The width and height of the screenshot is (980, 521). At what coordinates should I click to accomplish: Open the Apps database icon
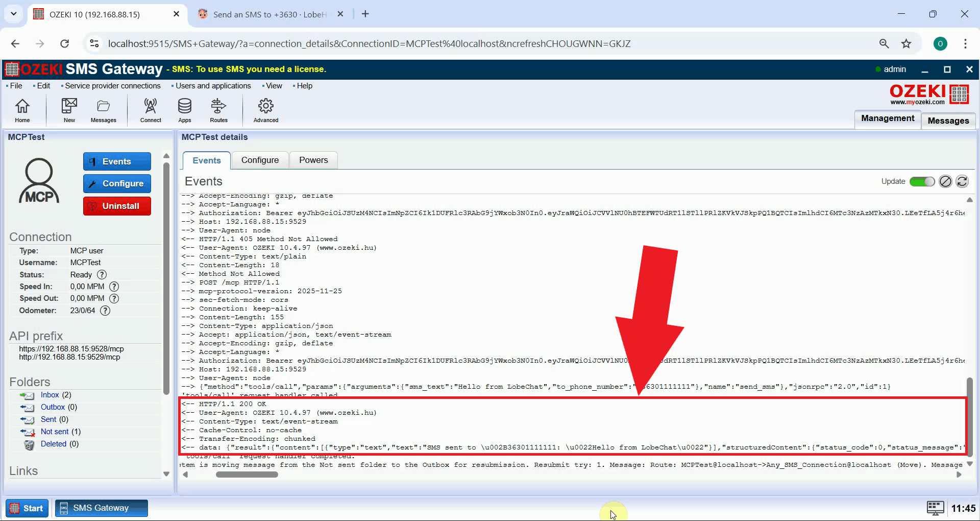click(x=185, y=110)
